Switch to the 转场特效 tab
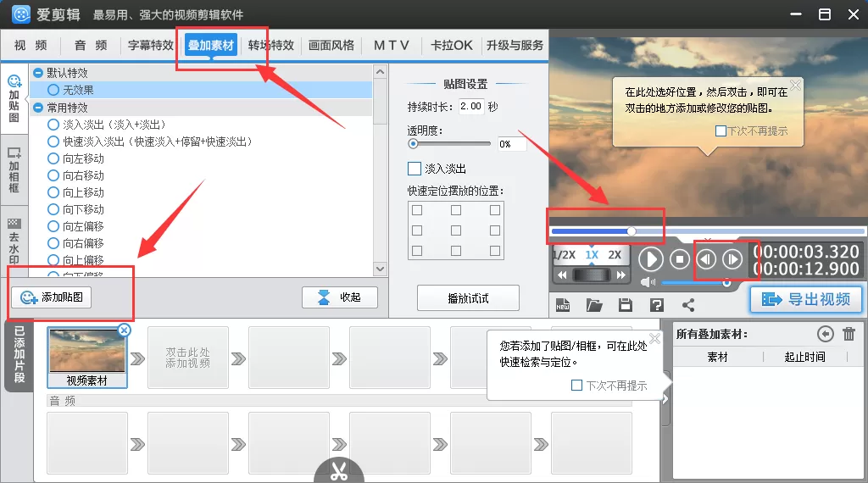This screenshot has width=868, height=483. pos(271,46)
